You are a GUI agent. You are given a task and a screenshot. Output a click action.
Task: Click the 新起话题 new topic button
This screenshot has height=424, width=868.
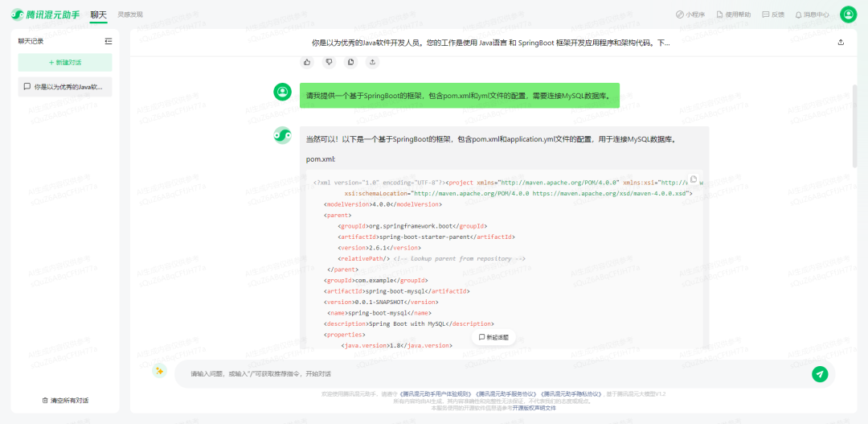(x=493, y=337)
